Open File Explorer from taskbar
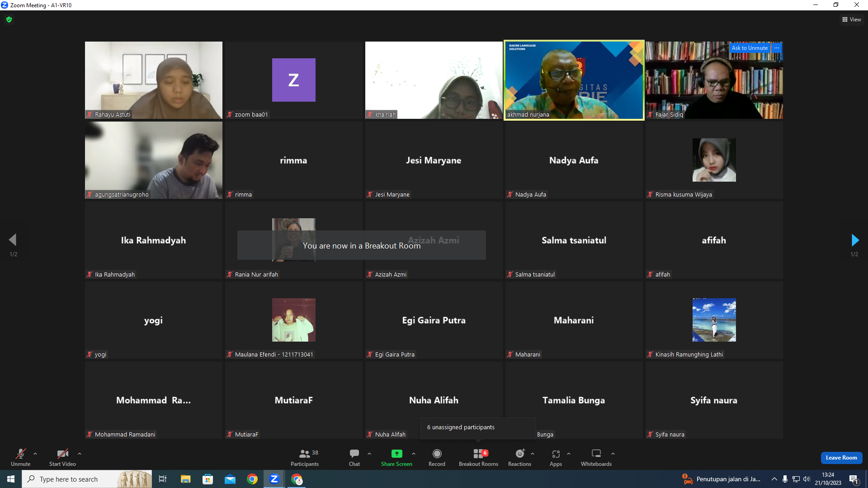Image resolution: width=868 pixels, height=488 pixels. [185, 479]
